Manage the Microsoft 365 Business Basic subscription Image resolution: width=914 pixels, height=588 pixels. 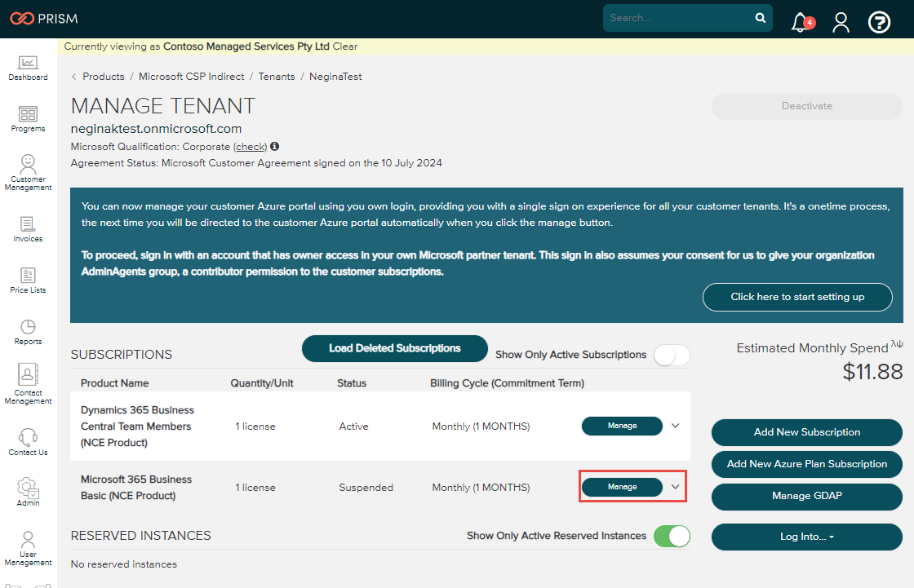pos(622,487)
